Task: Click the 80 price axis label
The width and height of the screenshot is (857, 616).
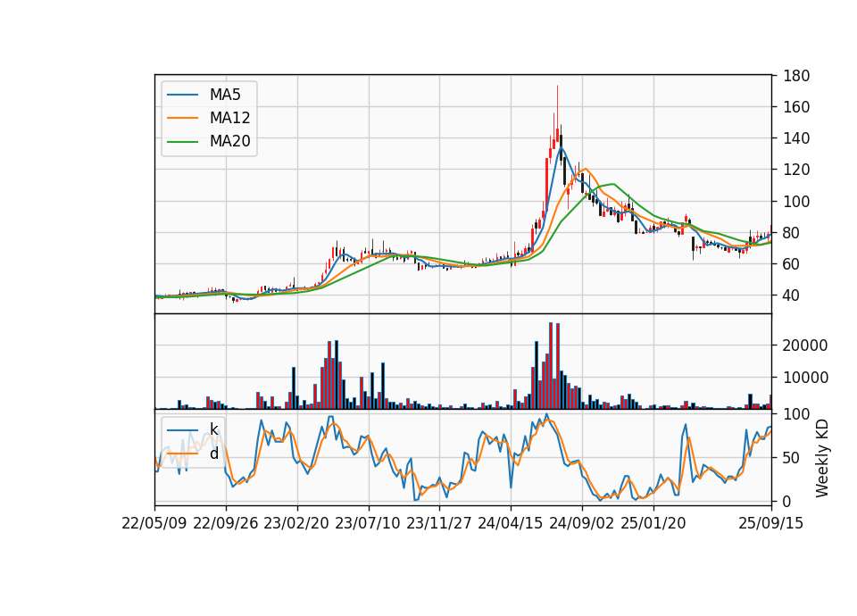Action: pyautogui.click(x=792, y=233)
